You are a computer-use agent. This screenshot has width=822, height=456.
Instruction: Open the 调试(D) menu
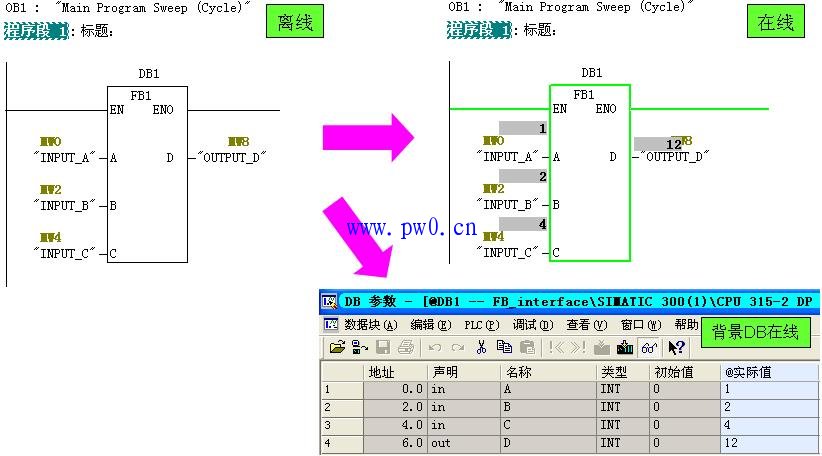pyautogui.click(x=532, y=325)
